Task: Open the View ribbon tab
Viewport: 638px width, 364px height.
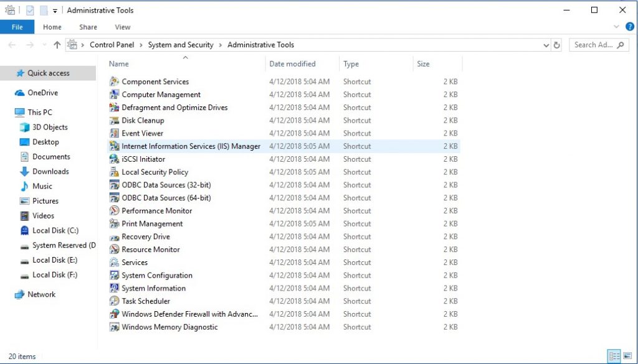Action: pos(123,27)
